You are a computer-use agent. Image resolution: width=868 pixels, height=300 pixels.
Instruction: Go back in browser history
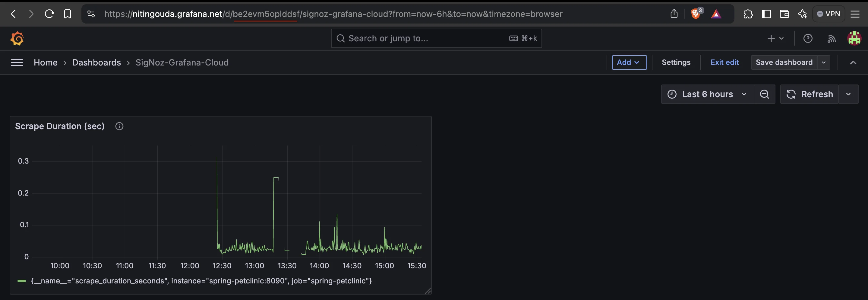(14, 14)
